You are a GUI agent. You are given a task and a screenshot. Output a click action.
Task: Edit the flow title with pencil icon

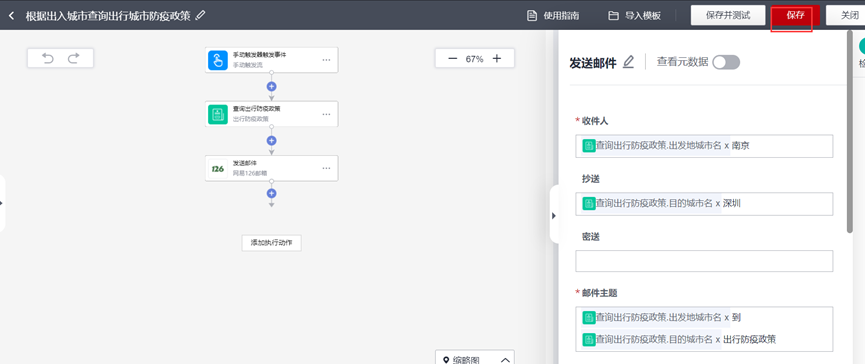[201, 15]
